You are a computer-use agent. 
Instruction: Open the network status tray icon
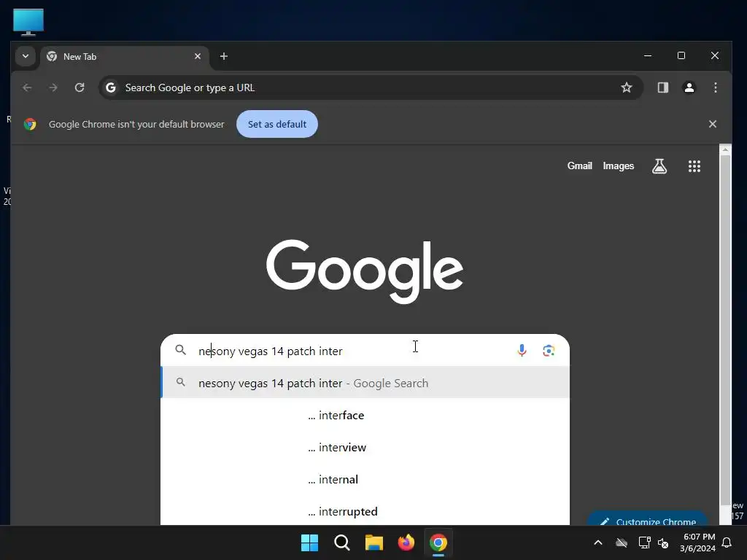[x=644, y=542]
